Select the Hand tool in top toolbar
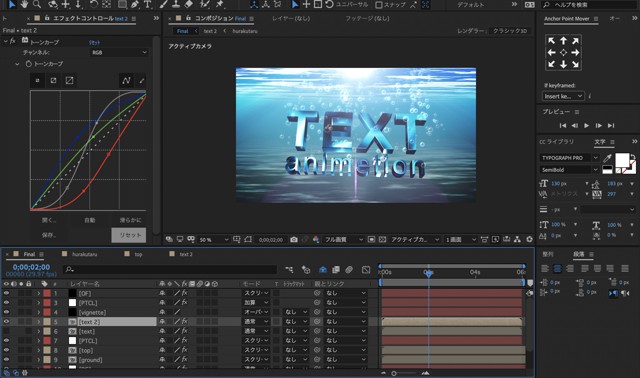640x378 pixels. pos(24,4)
